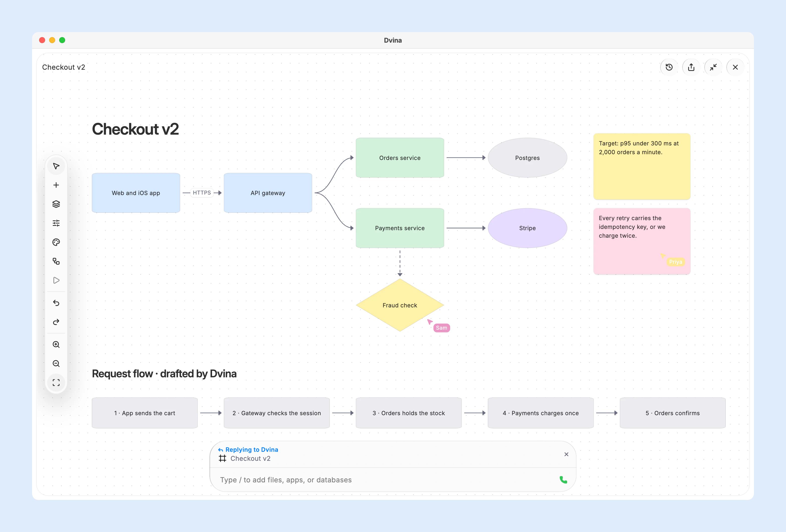Screen dimensions: 786x532
Task: Fit canvas to screen icon
Action: tap(56, 383)
